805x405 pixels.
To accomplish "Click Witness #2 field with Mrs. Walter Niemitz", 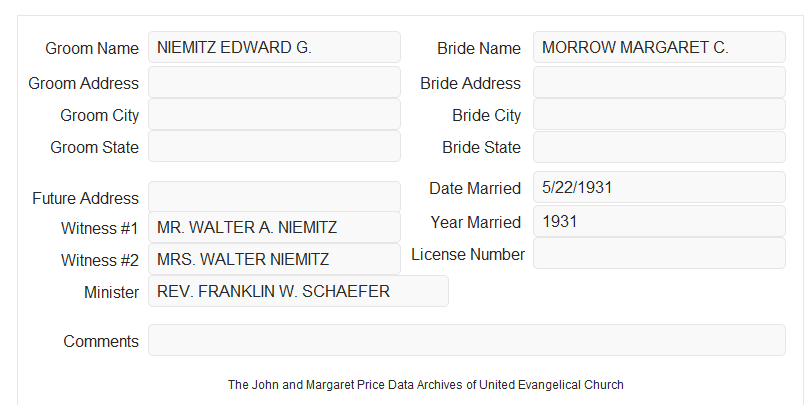I will (274, 259).
